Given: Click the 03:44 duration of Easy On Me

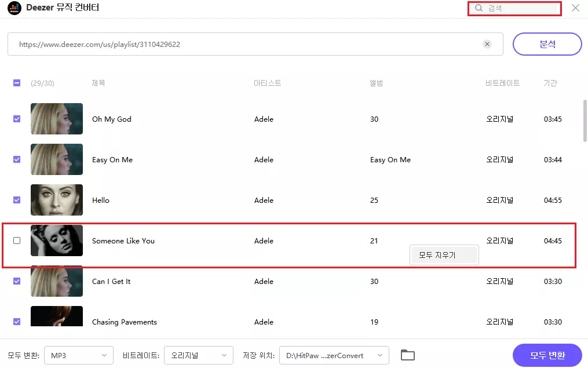Looking at the screenshot, I should pyautogui.click(x=553, y=160).
